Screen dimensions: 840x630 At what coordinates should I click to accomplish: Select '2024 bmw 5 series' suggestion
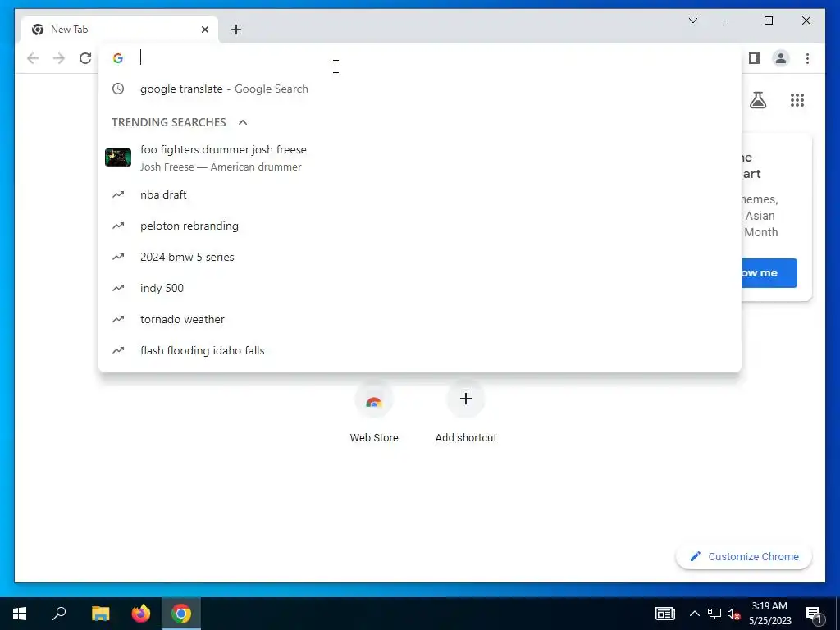pyautogui.click(x=420, y=257)
